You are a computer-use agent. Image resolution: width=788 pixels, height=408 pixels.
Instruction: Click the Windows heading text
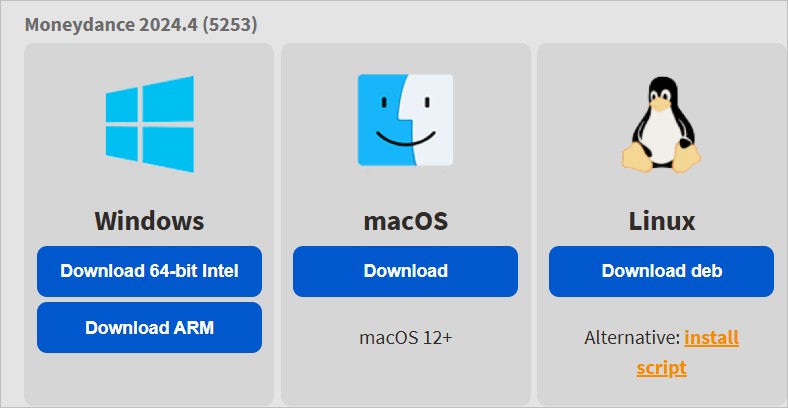[149, 220]
